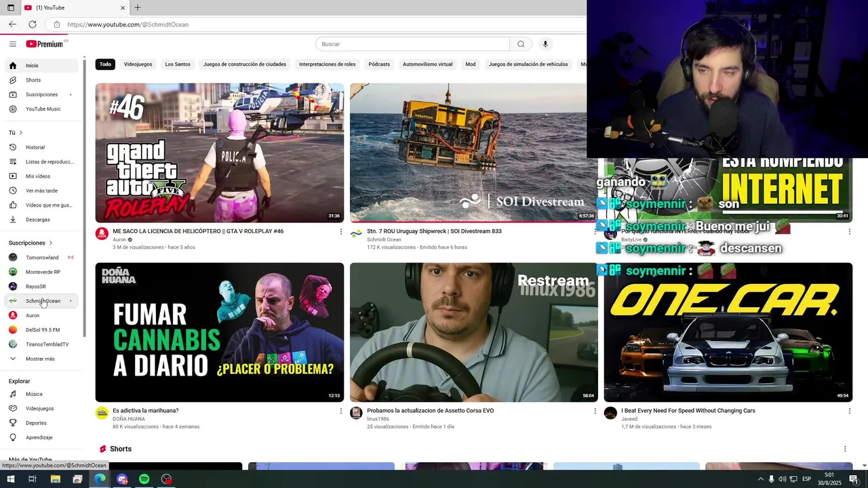Start voice search with the microphone icon

[x=545, y=44]
